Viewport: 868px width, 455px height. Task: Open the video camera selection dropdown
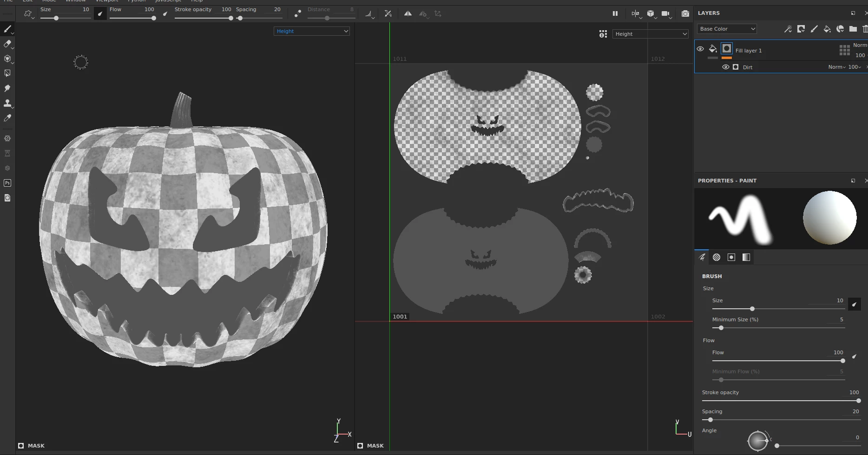pos(666,14)
